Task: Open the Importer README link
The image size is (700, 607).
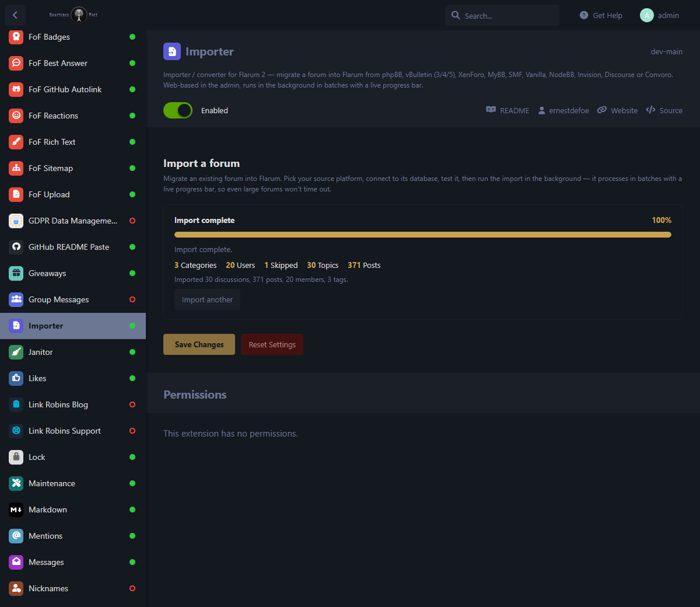Action: (508, 110)
